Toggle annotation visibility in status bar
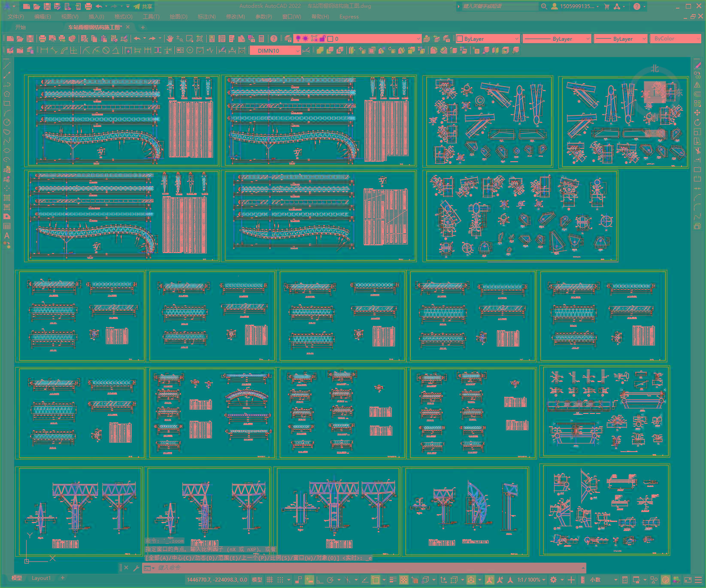Screen dimensions: 706x588 click(490, 580)
